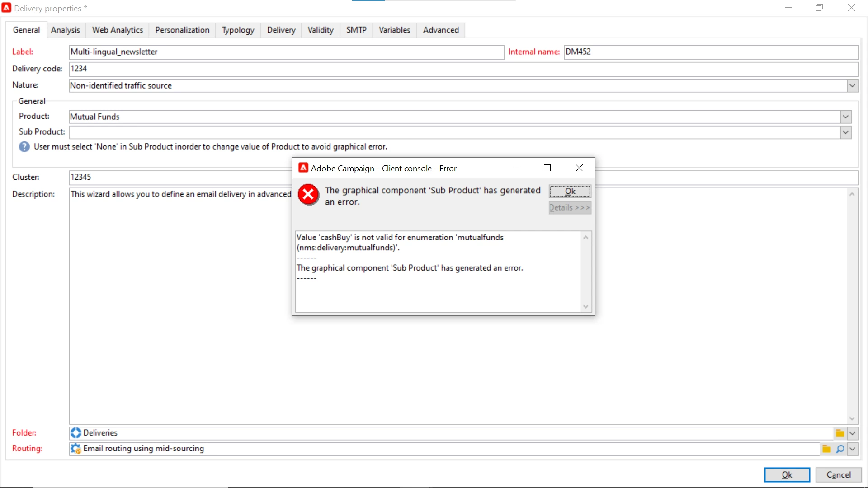Image resolution: width=868 pixels, height=488 pixels.
Task: Open the SMTP tab
Action: pos(356,30)
